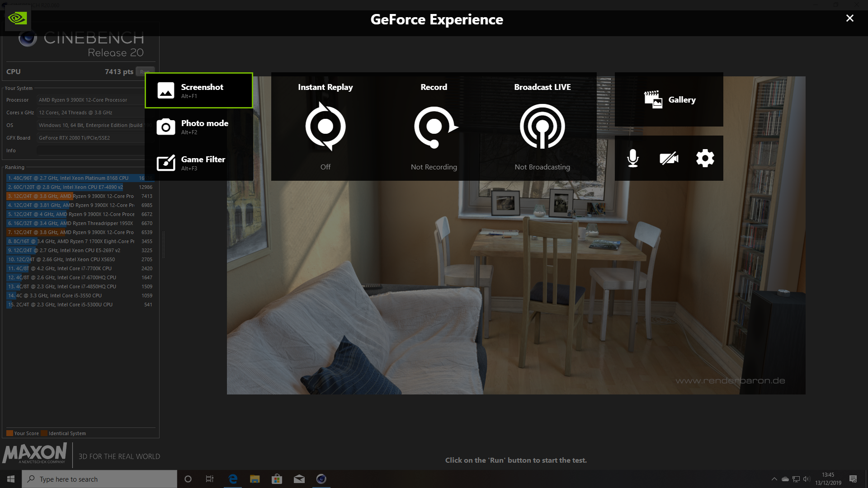The height and width of the screenshot is (488, 868).
Task: Select ranking row Ryzen 7 1700X
Action: (80, 241)
